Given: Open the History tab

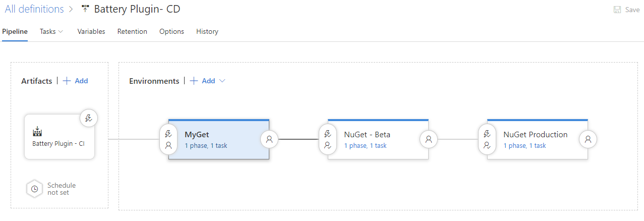Looking at the screenshot, I should coord(207,31).
